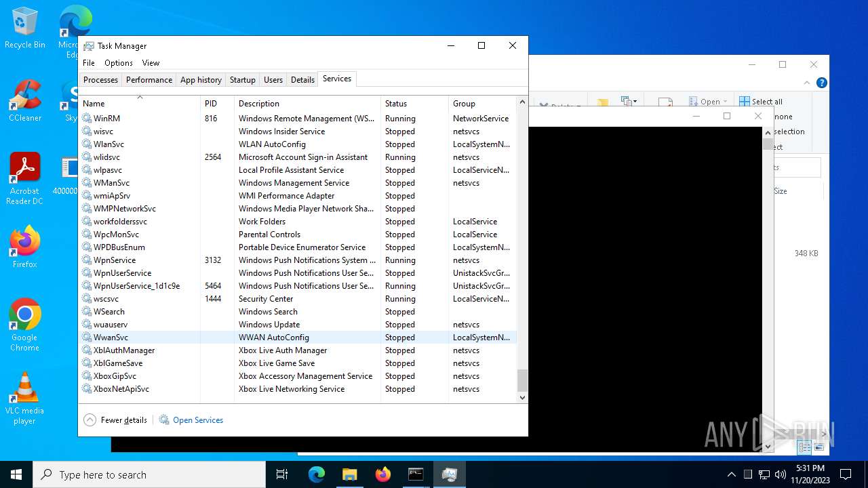Image resolution: width=868 pixels, height=488 pixels.
Task: Show hidden system tray icons
Action: click(x=731, y=474)
